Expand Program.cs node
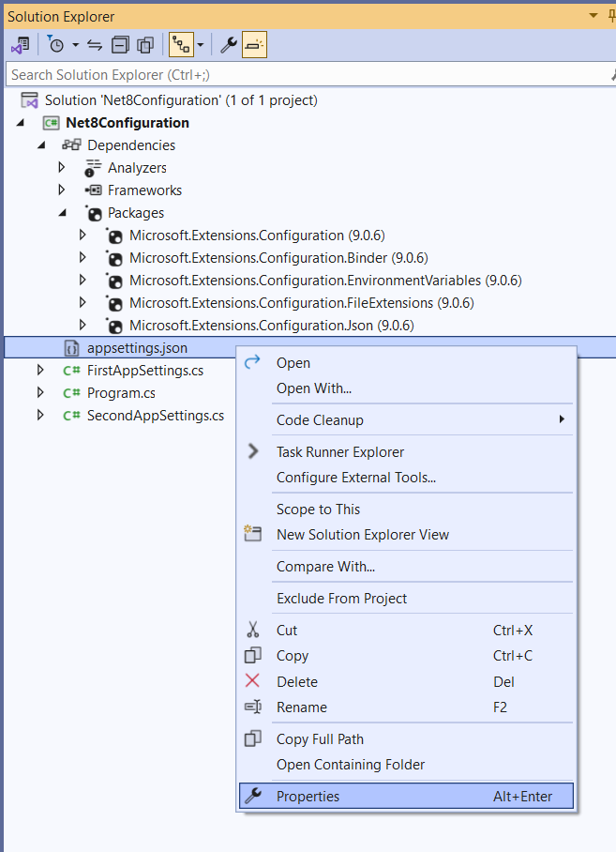 coord(40,392)
